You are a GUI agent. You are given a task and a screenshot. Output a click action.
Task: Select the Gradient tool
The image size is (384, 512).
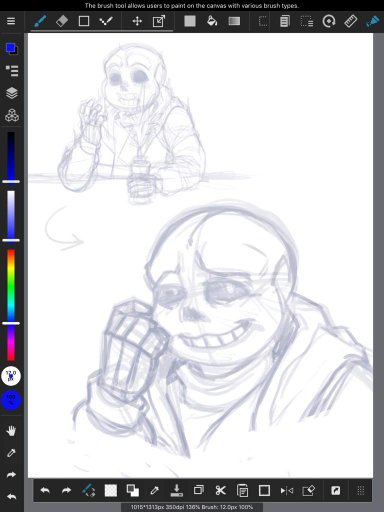point(234,21)
